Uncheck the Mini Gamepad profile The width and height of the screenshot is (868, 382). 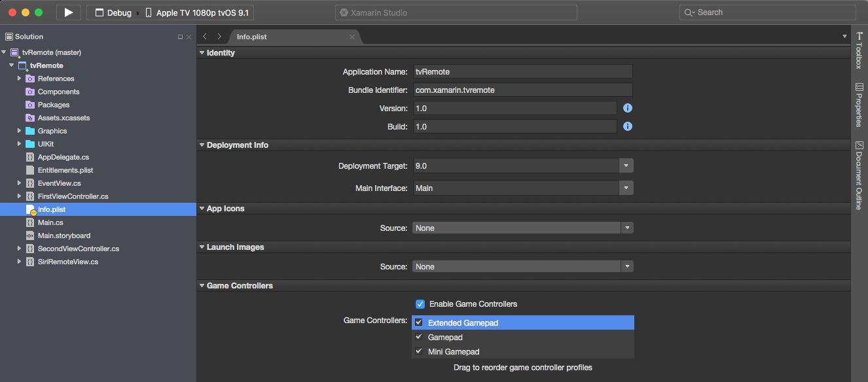[419, 351]
